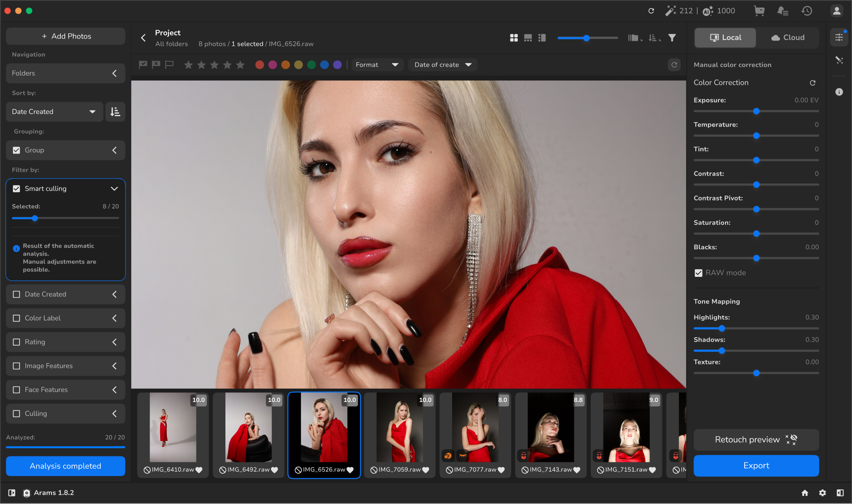Select the red color label swatch

(260, 65)
